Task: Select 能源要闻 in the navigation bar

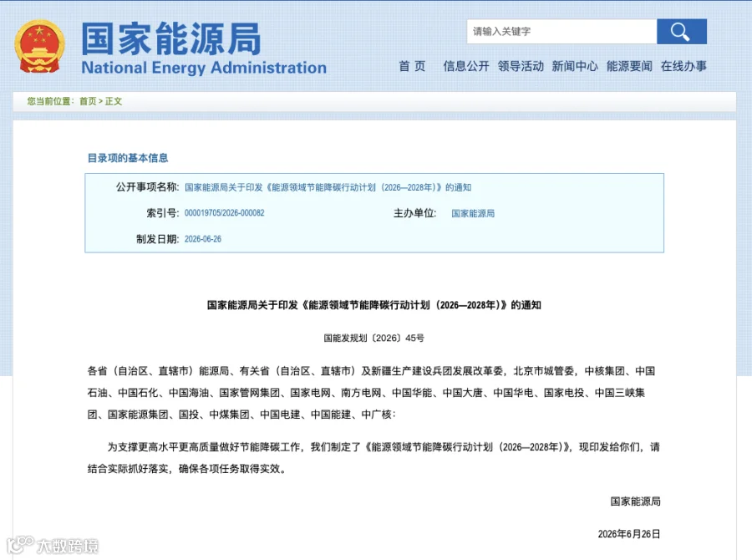Action: [x=629, y=66]
